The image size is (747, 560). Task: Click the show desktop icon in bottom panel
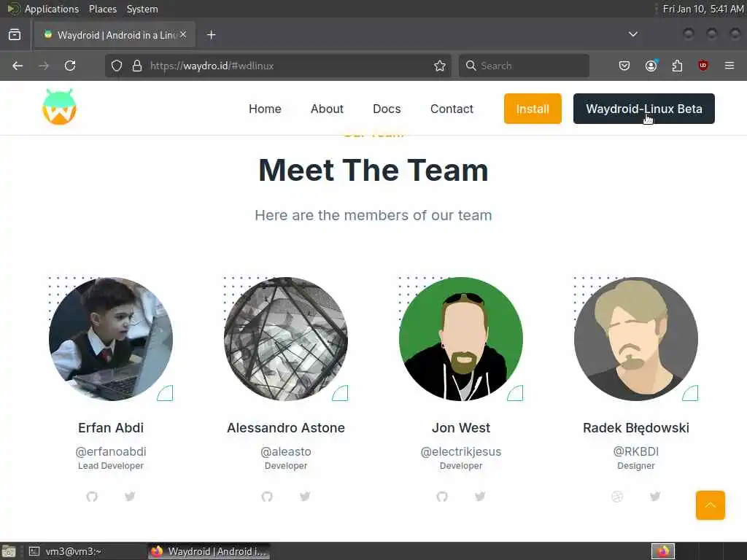[9, 551]
